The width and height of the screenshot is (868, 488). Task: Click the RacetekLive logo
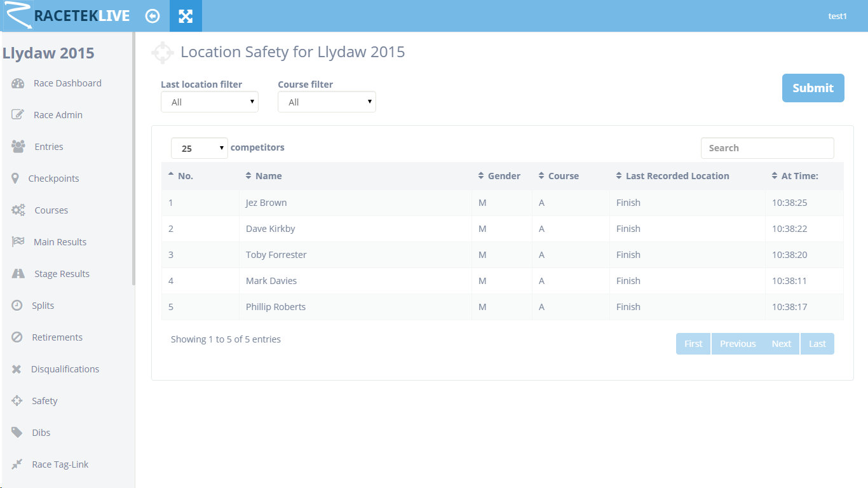click(x=67, y=16)
